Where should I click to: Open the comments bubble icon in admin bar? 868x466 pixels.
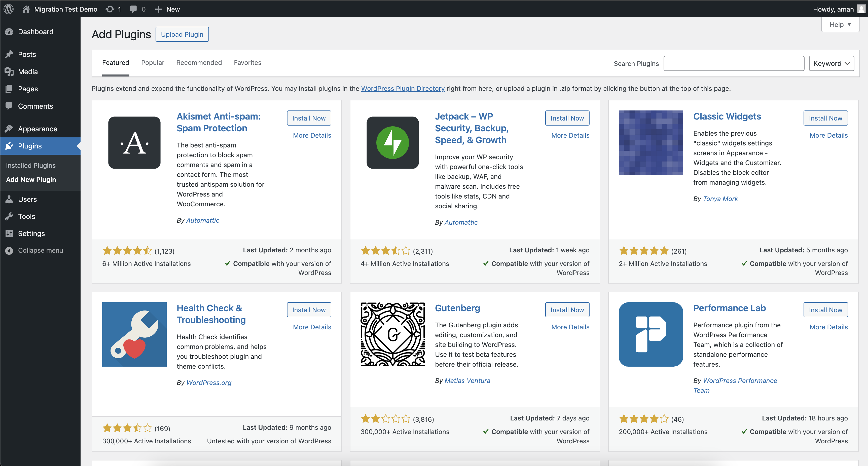[x=133, y=9]
